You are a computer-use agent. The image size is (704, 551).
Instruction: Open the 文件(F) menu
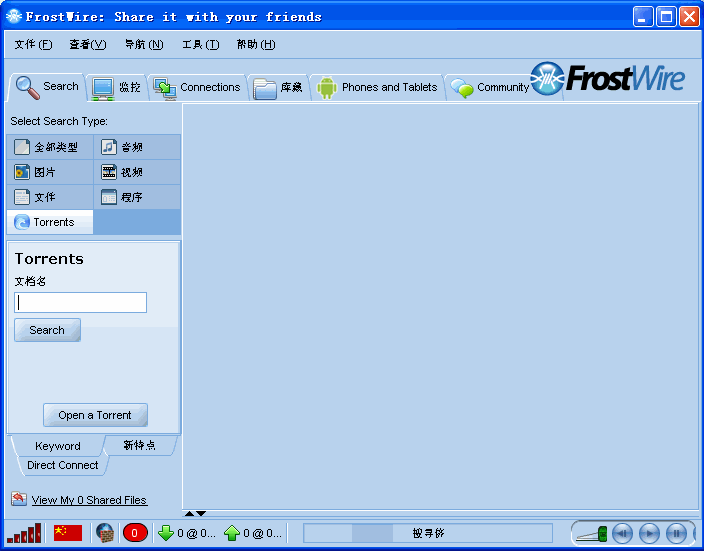[x=33, y=44]
